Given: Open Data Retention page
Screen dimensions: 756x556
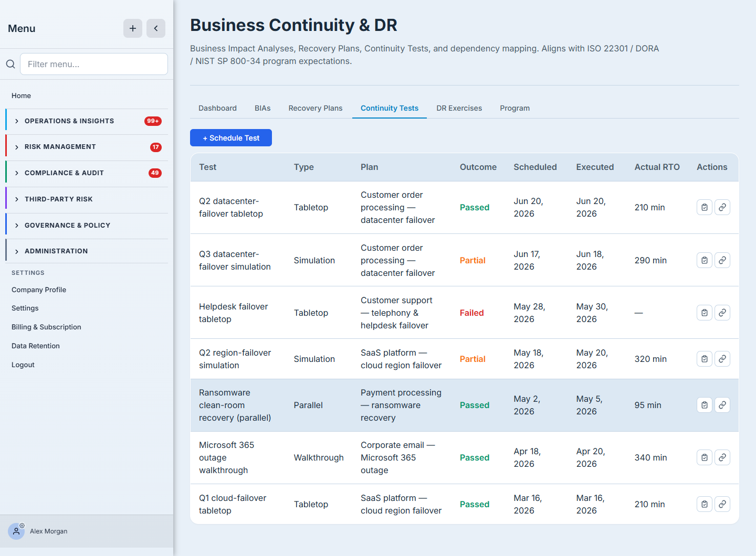Looking at the screenshot, I should point(36,346).
